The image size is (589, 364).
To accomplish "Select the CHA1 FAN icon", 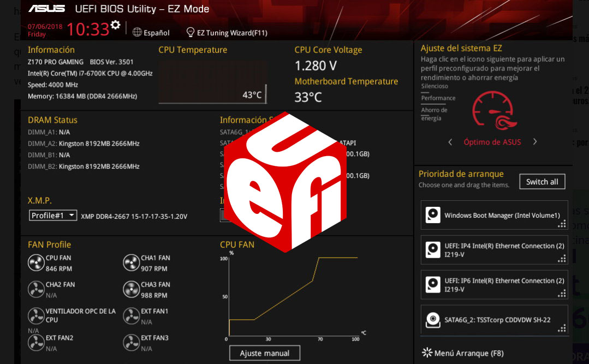I will point(132,263).
